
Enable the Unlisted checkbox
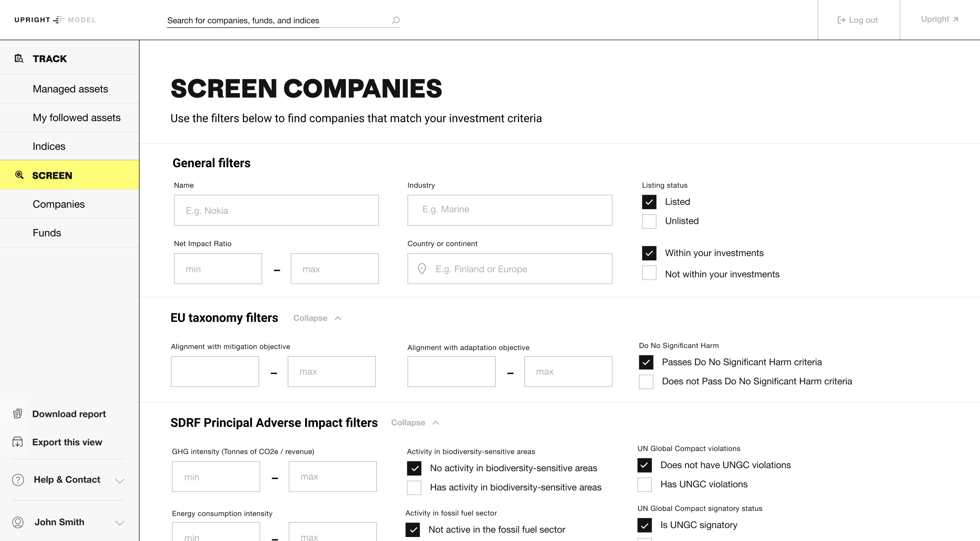649,221
